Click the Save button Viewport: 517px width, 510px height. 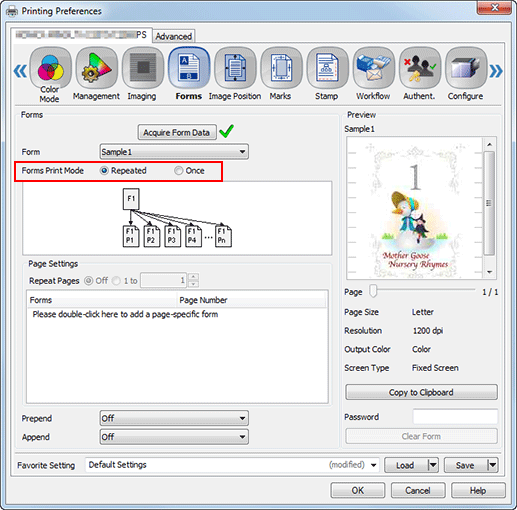[466, 465]
